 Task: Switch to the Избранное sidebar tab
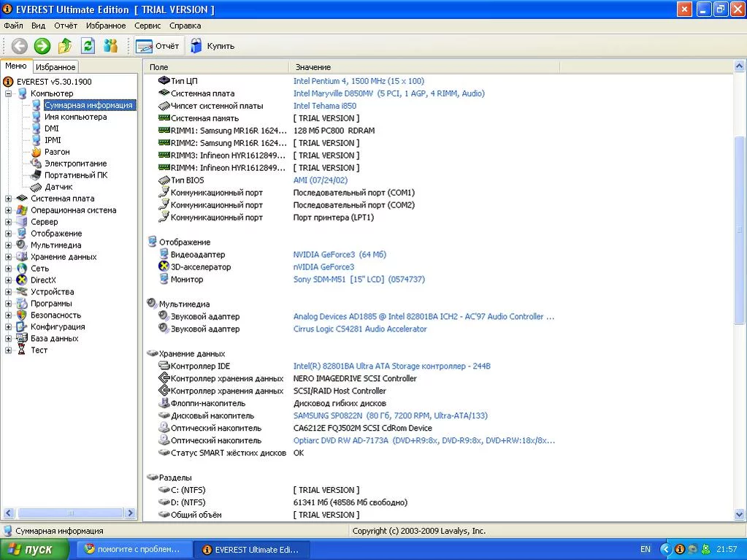coord(55,67)
